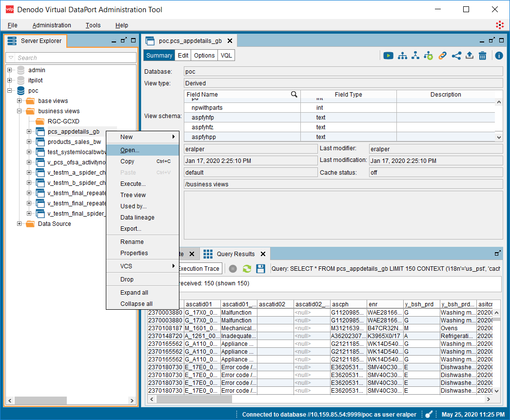Switch to the Summary tab

(x=159, y=55)
